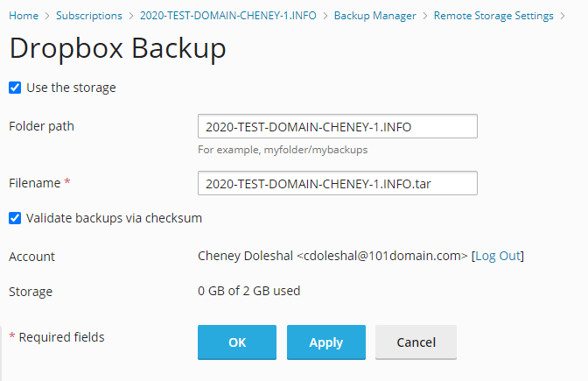Click the chevron between Home and Subscriptions
The image size is (588, 381).
point(47,16)
